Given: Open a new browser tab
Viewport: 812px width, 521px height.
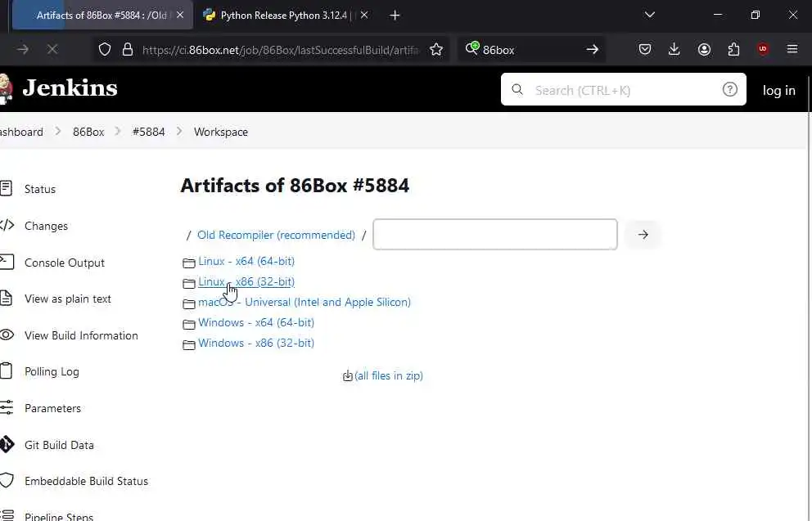Looking at the screenshot, I should click(395, 16).
